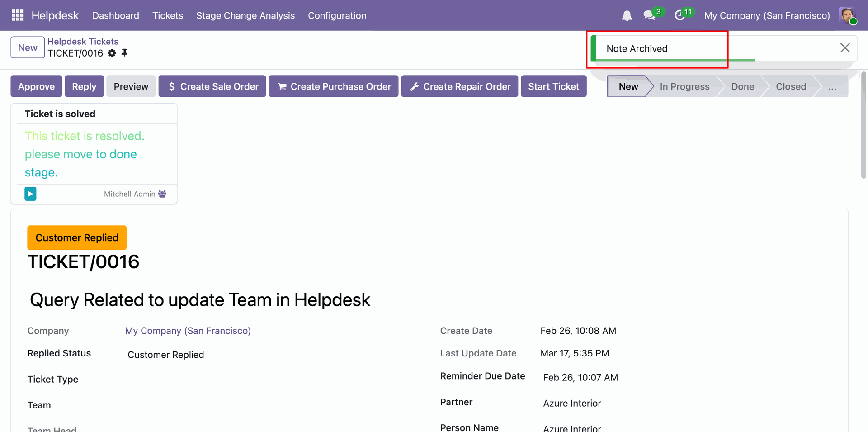Click the user avatar in top bar
Screen dimensions: 868x432
click(x=847, y=15)
